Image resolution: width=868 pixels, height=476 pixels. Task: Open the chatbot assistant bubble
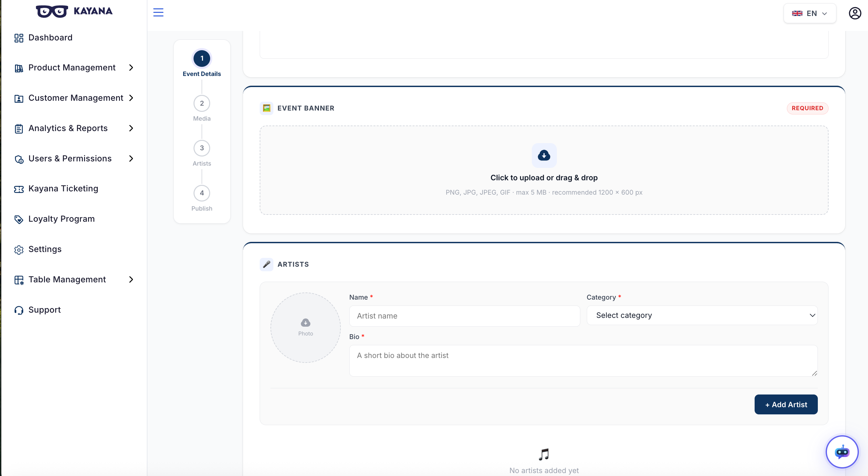(842, 452)
